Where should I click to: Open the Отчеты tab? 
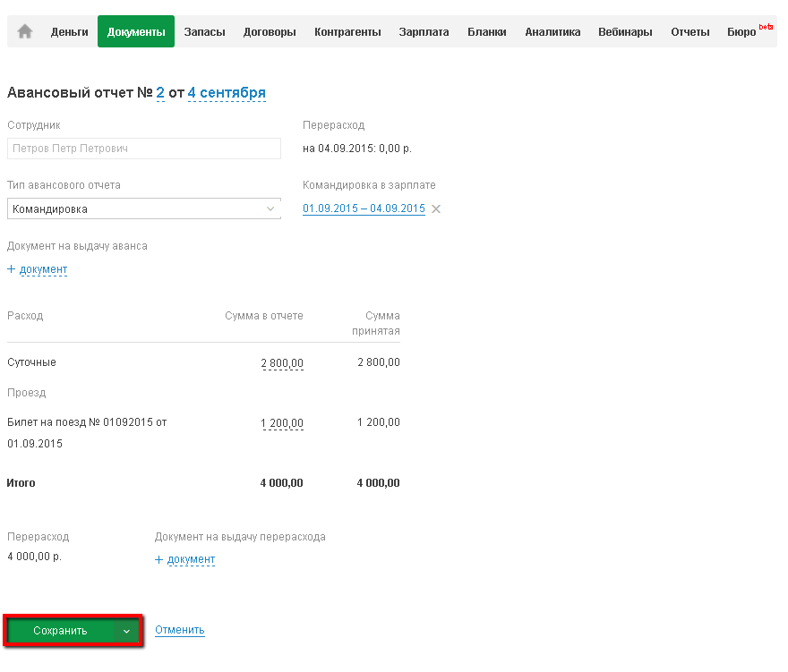(x=690, y=31)
